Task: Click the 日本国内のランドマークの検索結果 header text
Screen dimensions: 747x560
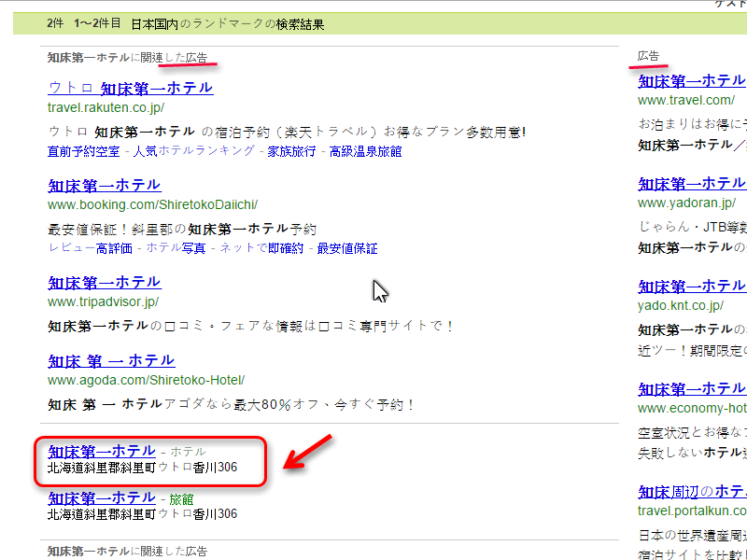Action: click(228, 24)
